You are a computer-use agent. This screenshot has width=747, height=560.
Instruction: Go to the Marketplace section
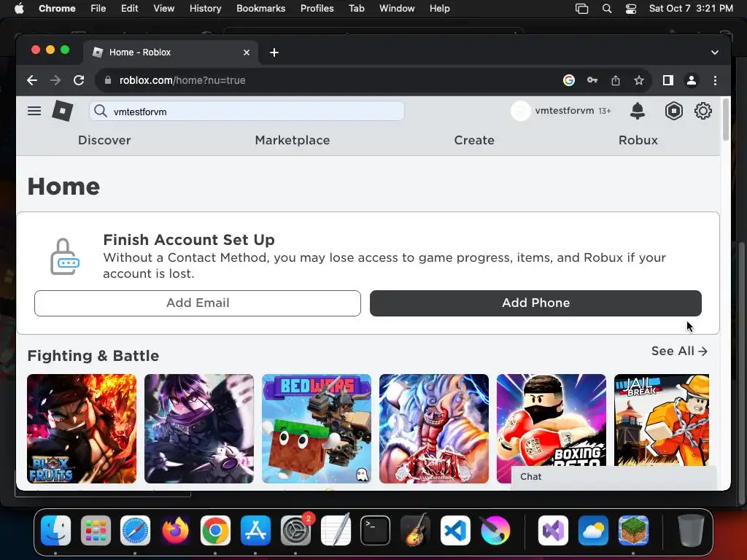[x=293, y=140]
